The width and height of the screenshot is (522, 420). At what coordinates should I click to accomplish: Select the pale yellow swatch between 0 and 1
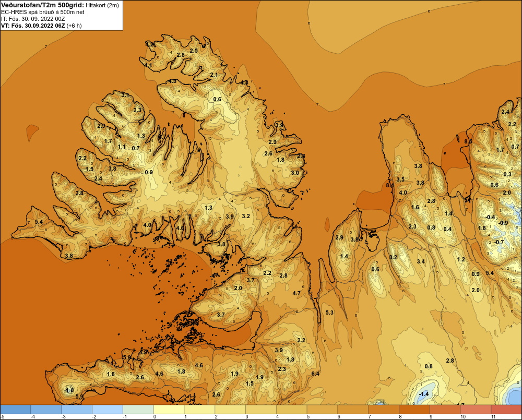tap(169, 410)
